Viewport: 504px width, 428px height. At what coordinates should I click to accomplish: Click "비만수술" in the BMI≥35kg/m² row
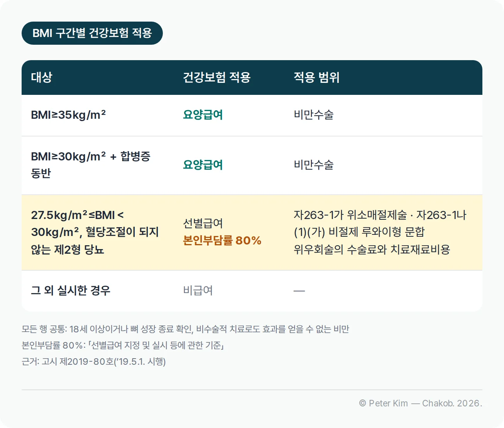314,115
